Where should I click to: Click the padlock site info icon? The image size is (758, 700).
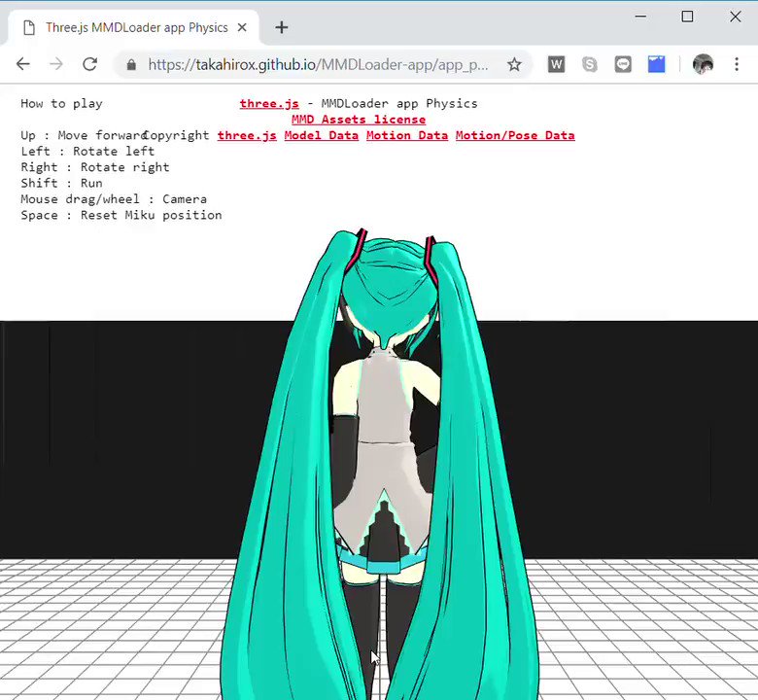coord(131,64)
